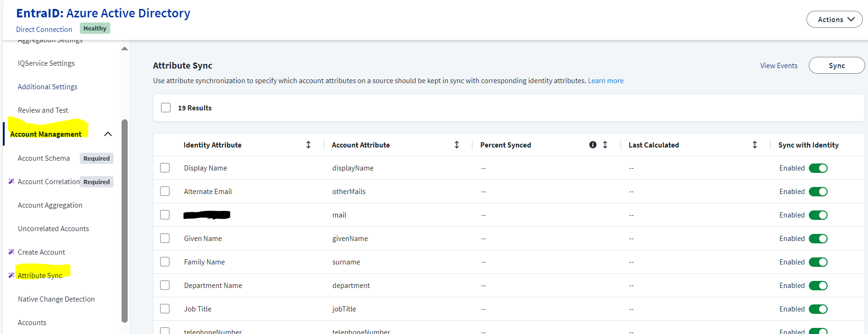Click the wand icon beside Create Account
The image size is (868, 334).
11,252
